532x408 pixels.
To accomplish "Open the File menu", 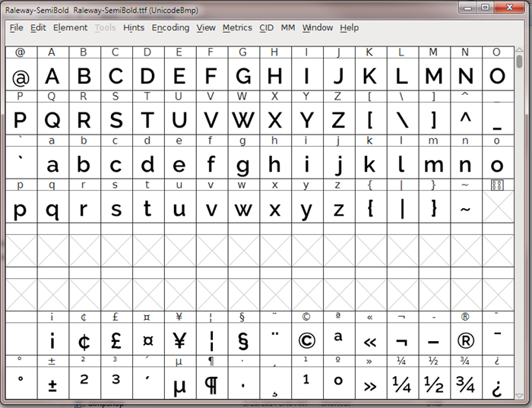I will (x=16, y=28).
